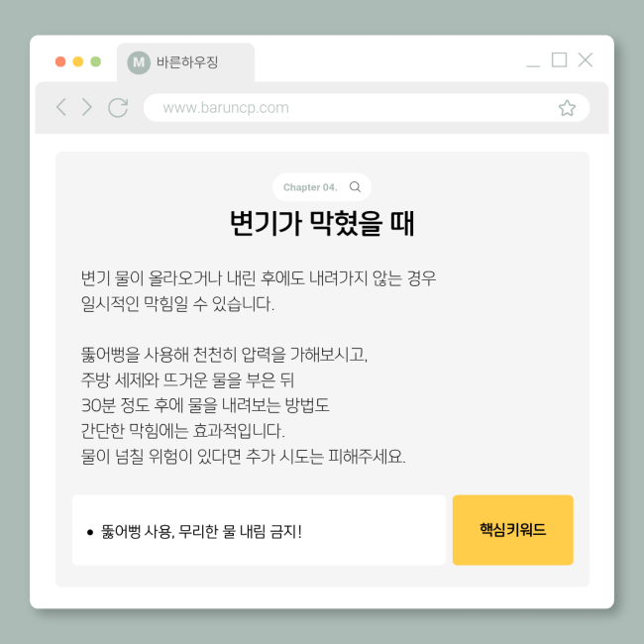Click the round M profile icon
Screen dimensions: 644x644
(139, 62)
